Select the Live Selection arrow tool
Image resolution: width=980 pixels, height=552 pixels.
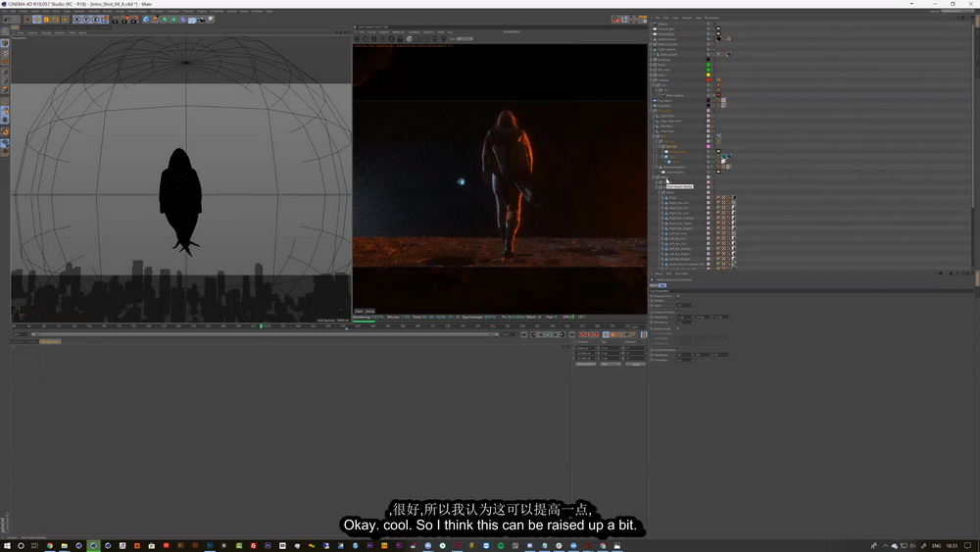(x=27, y=19)
